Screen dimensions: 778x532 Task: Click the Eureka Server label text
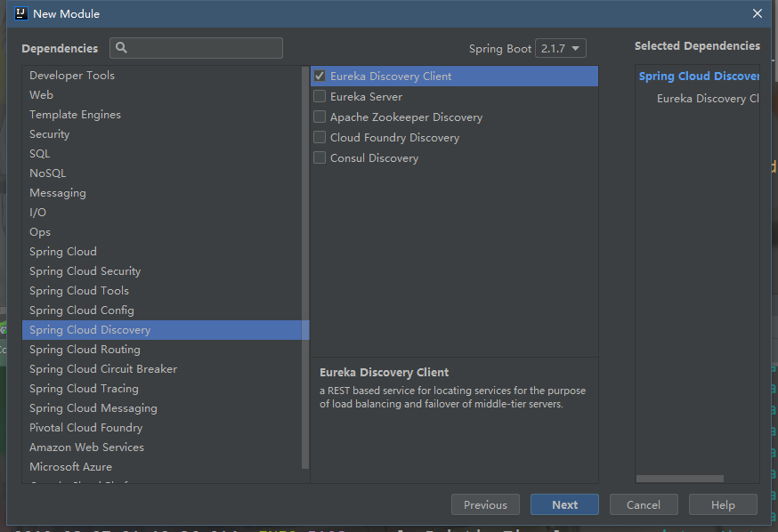click(366, 97)
